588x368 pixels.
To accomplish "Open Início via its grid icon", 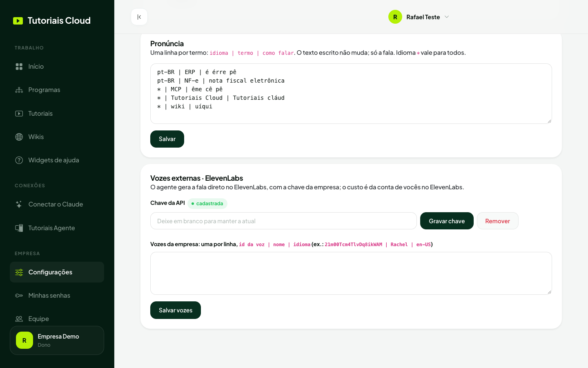I will coord(19,67).
